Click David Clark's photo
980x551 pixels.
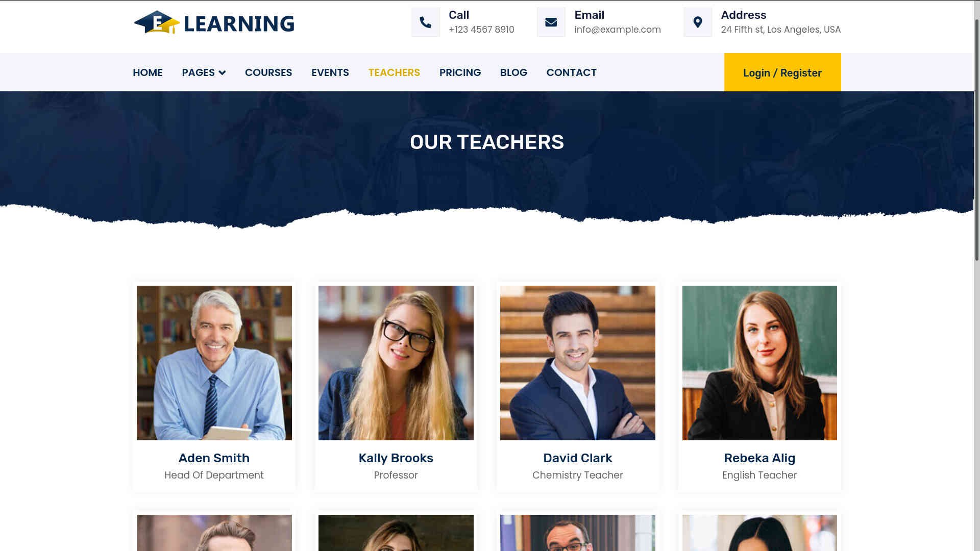[x=578, y=363]
